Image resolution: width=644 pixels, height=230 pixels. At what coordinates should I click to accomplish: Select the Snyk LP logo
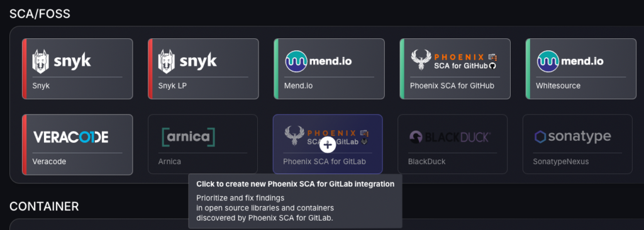click(187, 61)
